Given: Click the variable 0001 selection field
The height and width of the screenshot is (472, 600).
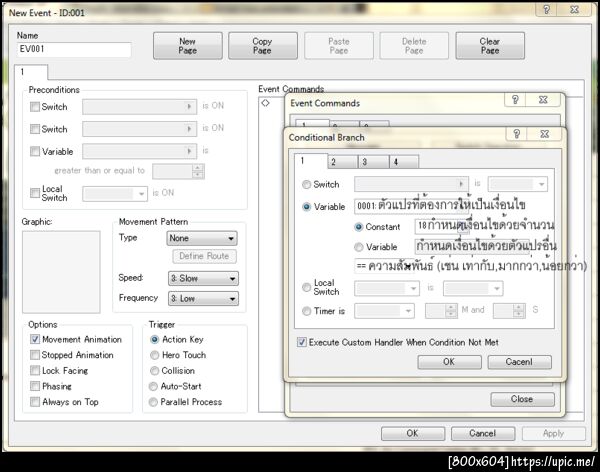Looking at the screenshot, I should [411, 206].
